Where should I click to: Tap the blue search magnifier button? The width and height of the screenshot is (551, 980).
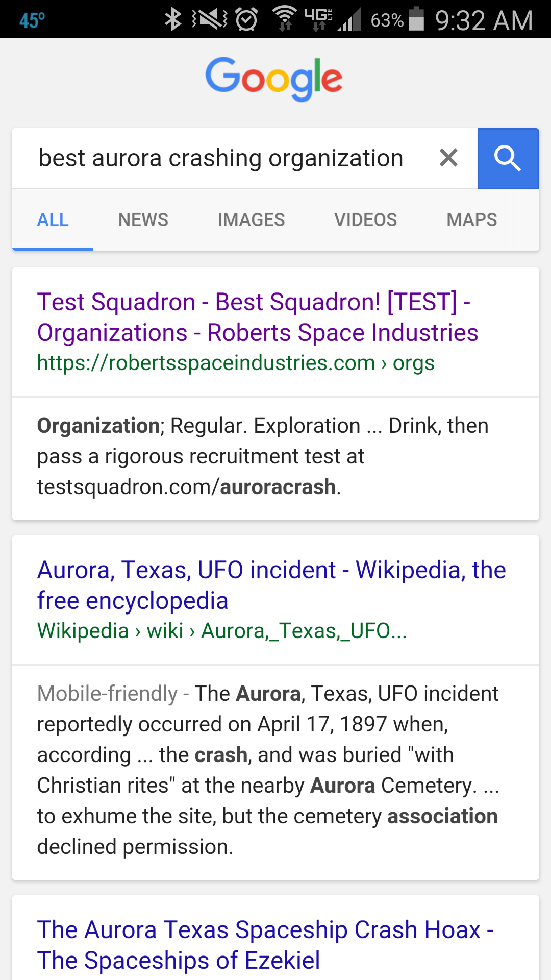tap(508, 158)
